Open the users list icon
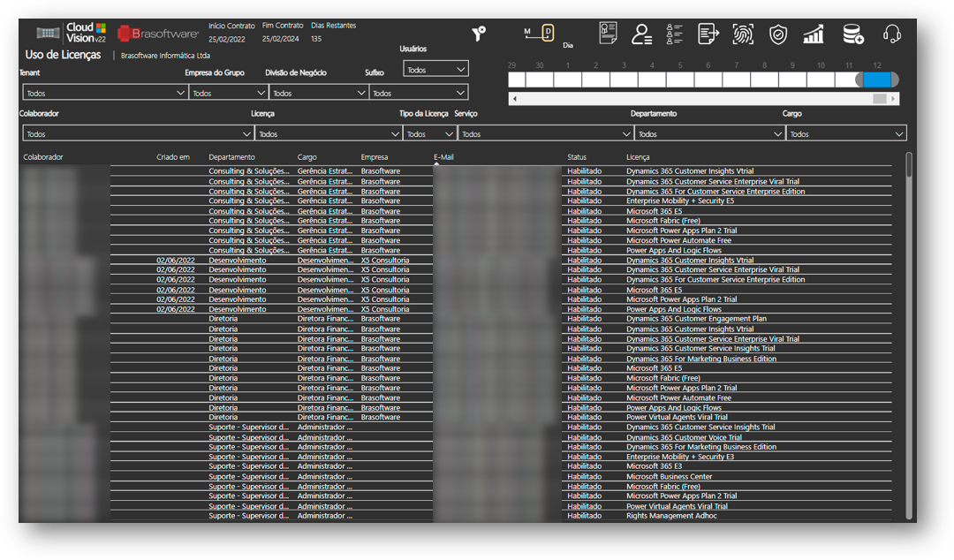954x560 pixels. click(674, 34)
